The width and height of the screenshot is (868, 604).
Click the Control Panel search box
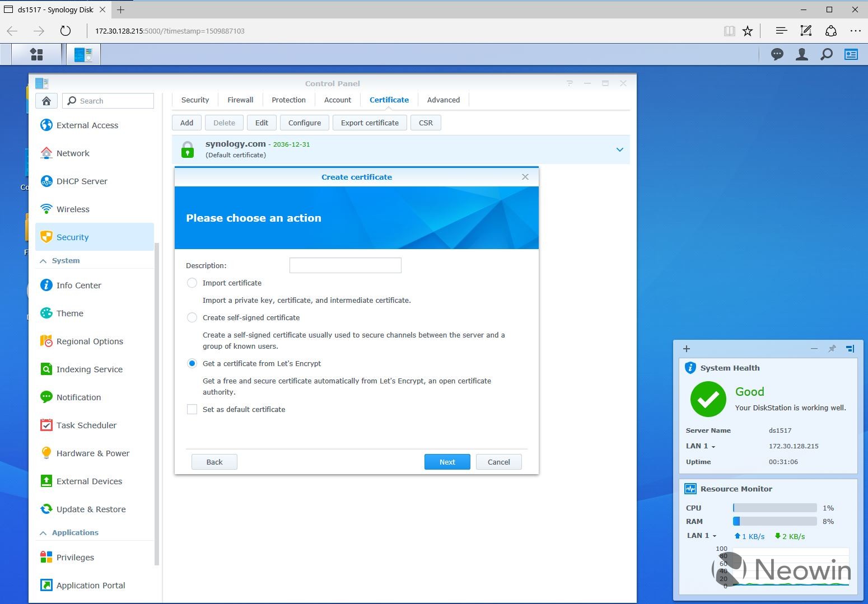(108, 101)
